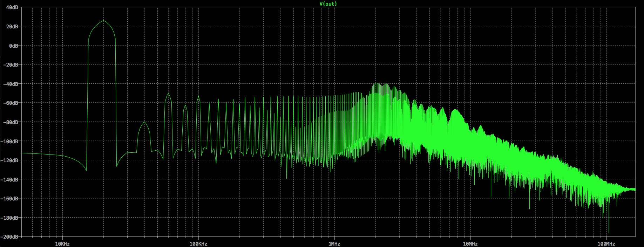Click the 1MHz frequency label
Image resolution: width=644 pixels, height=247 pixels.
click(334, 243)
